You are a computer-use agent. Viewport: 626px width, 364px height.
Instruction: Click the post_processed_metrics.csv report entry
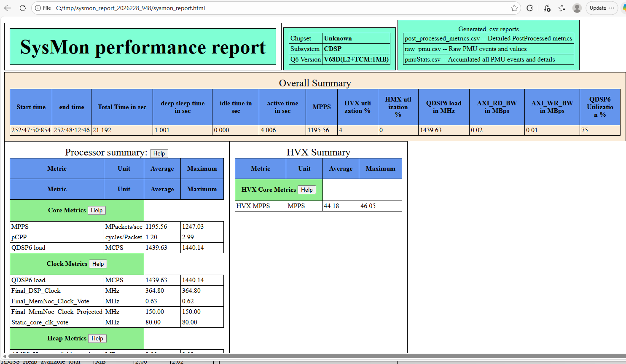(488, 38)
